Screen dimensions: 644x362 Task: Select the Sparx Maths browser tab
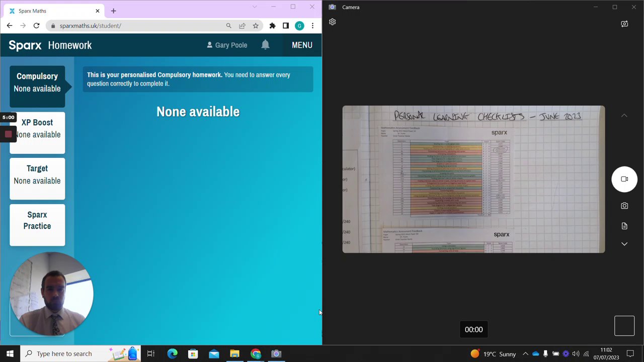click(53, 11)
